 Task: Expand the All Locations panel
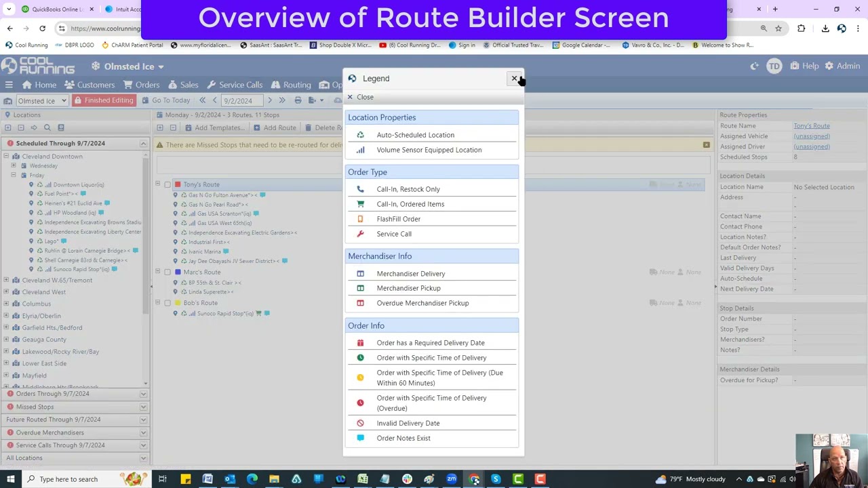pyautogui.click(x=143, y=458)
